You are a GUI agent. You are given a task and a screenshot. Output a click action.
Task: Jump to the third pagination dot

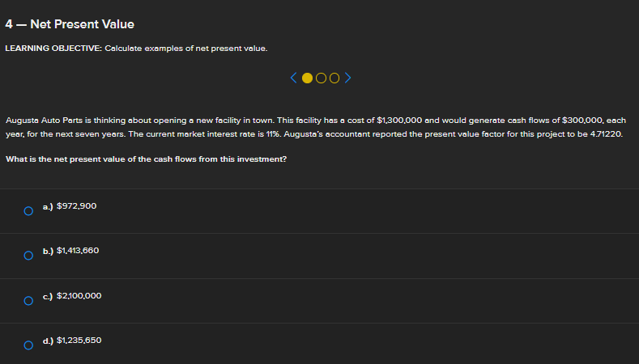(x=334, y=78)
